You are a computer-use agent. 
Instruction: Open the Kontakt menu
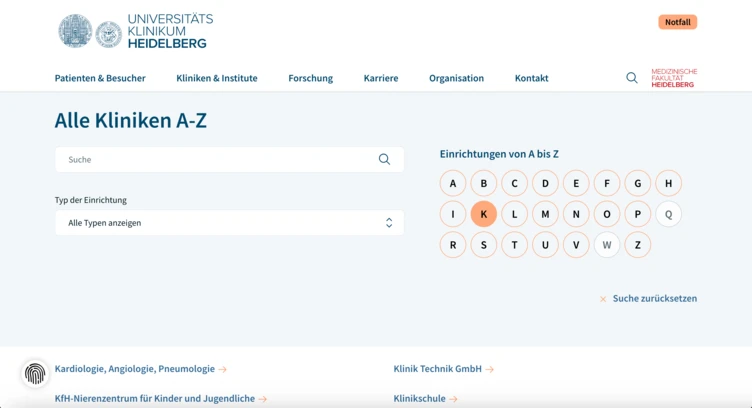(531, 78)
